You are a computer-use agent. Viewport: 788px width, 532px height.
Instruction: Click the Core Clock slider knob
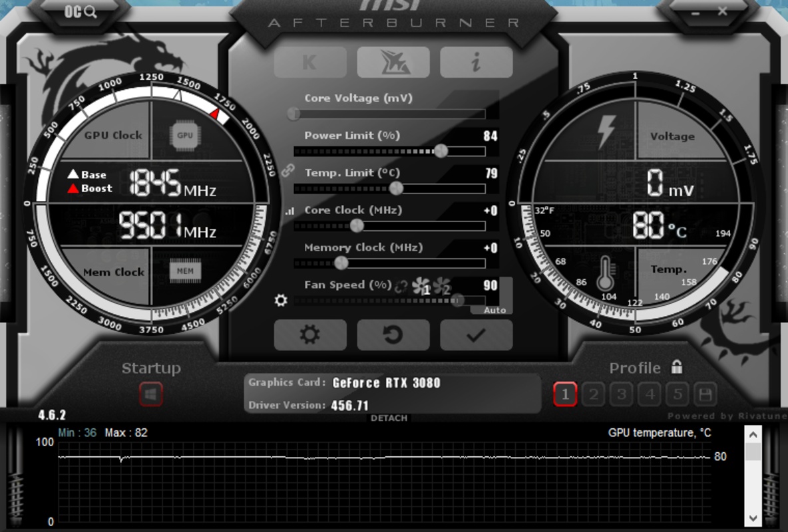coord(357,225)
